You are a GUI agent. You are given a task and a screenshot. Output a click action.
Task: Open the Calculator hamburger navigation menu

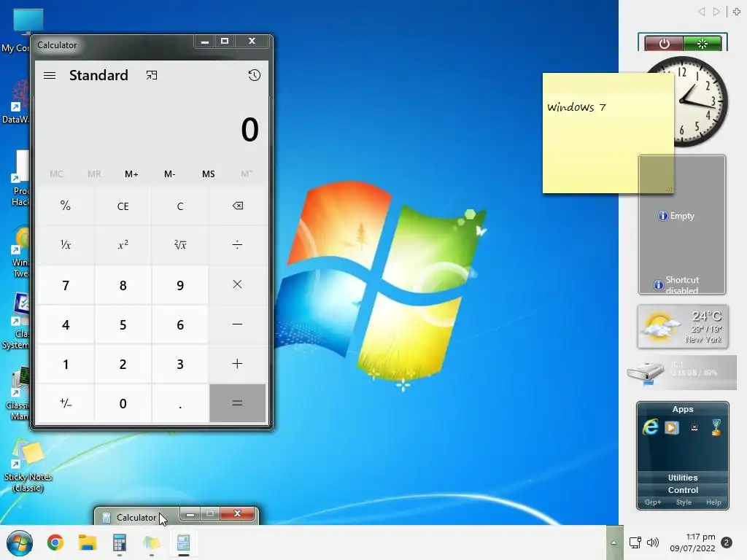click(50, 75)
